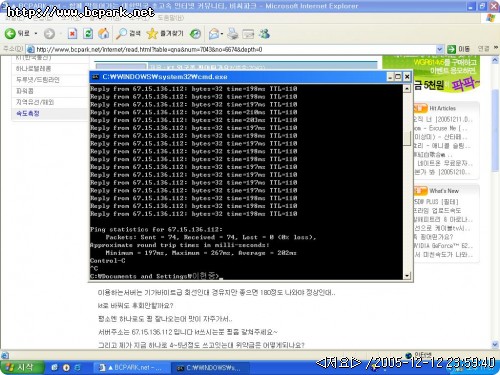
Task: Open the "NVIDIA GeForce" What's New entry
Action: [x=442, y=246]
